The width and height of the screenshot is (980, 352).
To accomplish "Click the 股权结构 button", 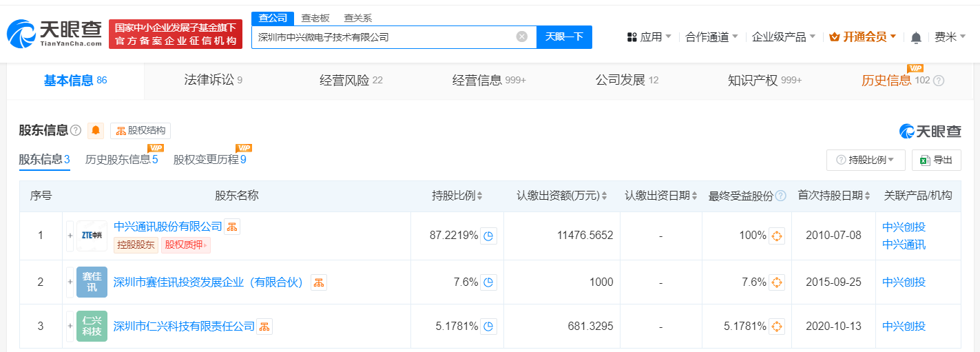I will click(x=140, y=131).
